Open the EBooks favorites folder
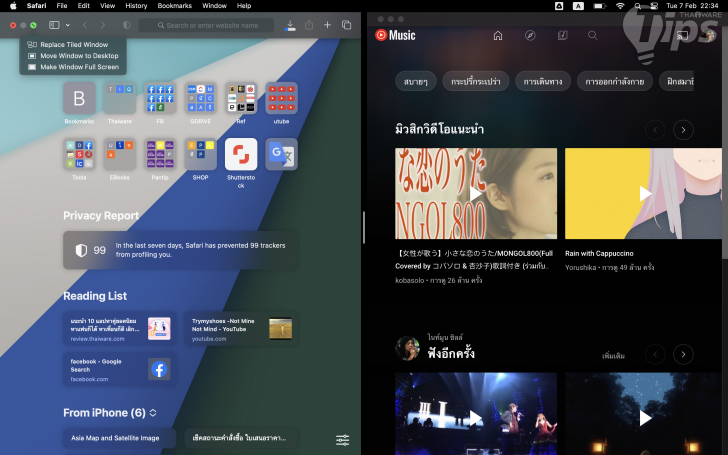This screenshot has height=455, width=728. [120, 154]
